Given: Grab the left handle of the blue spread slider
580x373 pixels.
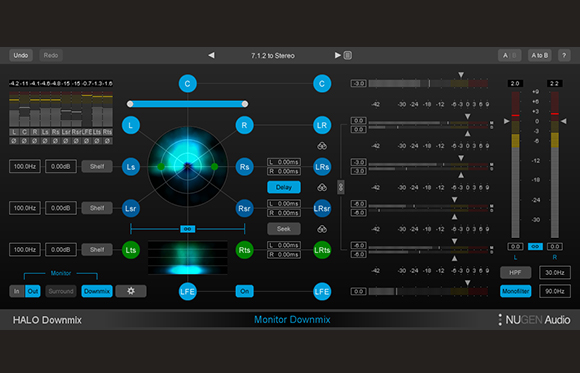Looking at the screenshot, I should [130, 104].
